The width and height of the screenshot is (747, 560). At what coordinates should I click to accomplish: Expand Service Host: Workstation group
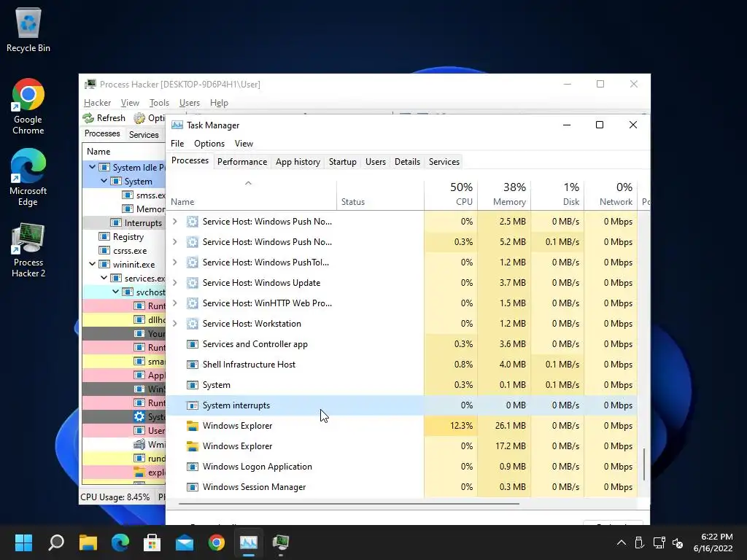click(x=175, y=324)
